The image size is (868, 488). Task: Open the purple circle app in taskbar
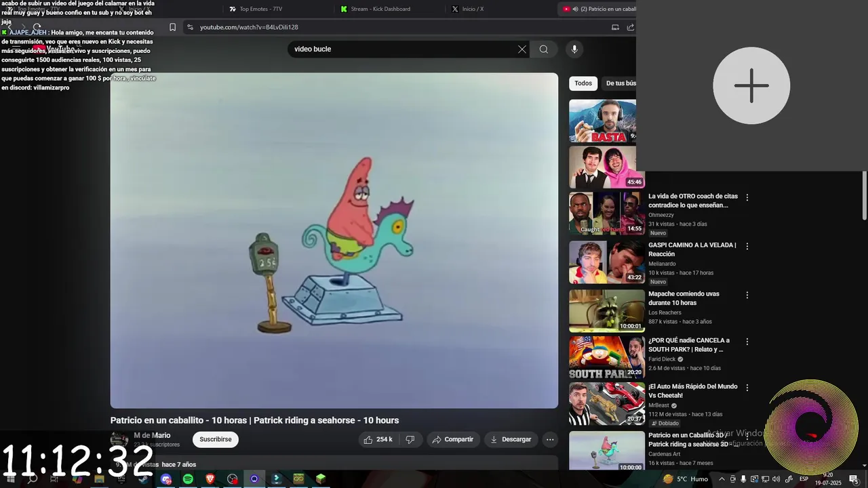pyautogui.click(x=254, y=479)
